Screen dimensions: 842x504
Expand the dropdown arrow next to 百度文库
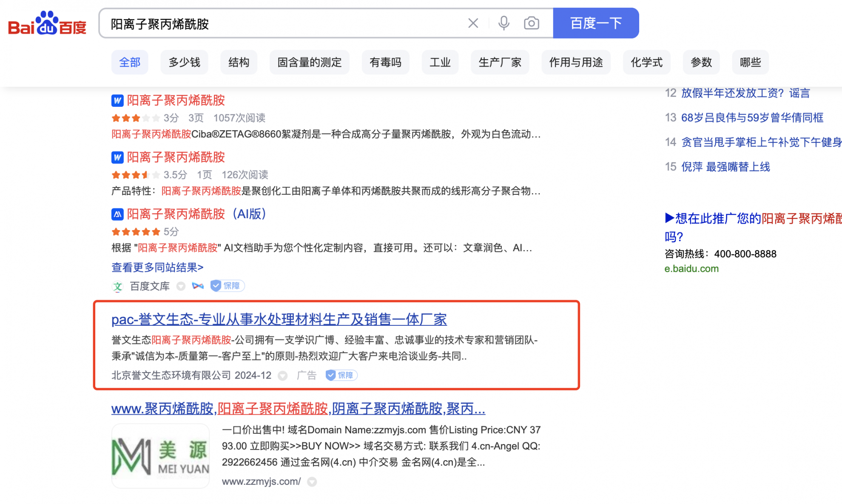point(181,286)
